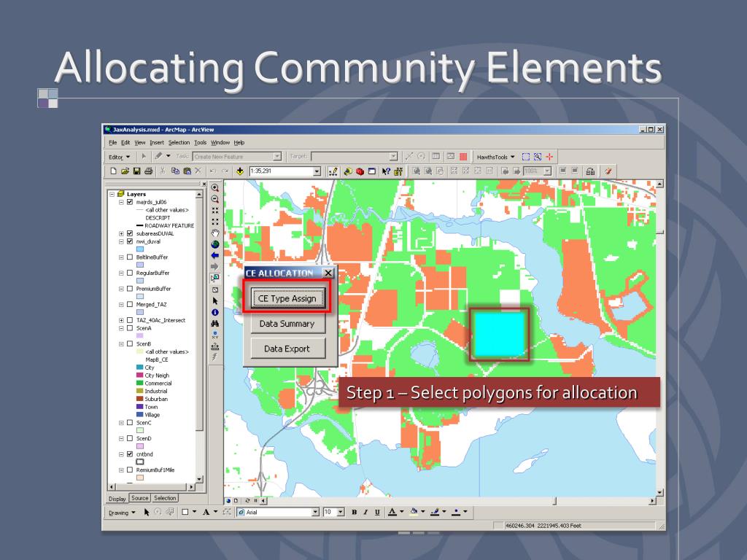Enable the PremiumBuffer layer

(130, 289)
